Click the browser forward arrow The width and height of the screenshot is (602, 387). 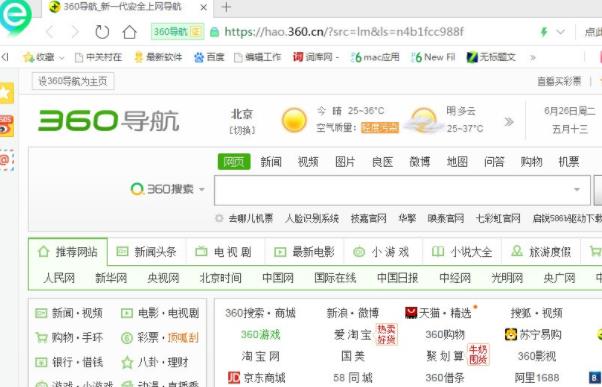(75, 32)
